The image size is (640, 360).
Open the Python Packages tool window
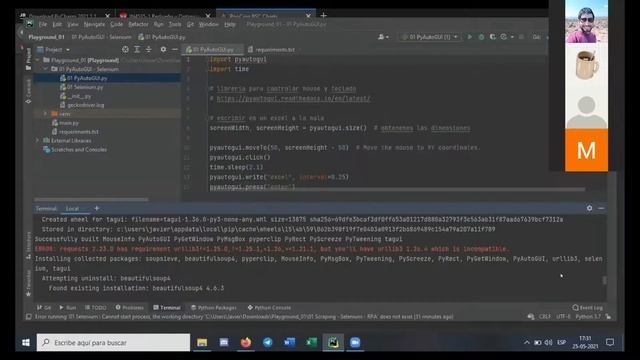213,307
